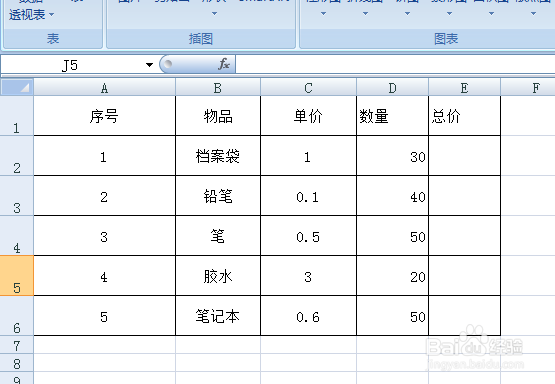
Task: Select column F by its header
Action: coord(528,88)
